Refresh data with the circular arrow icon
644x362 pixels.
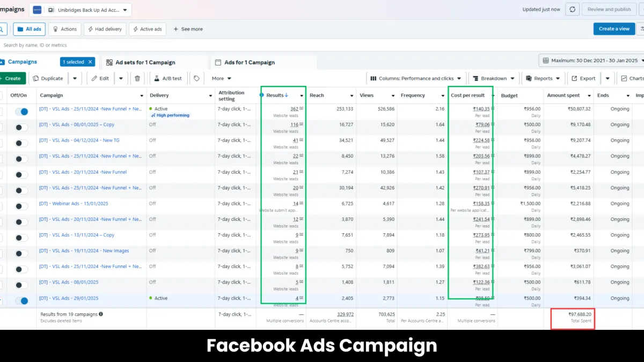tap(573, 10)
